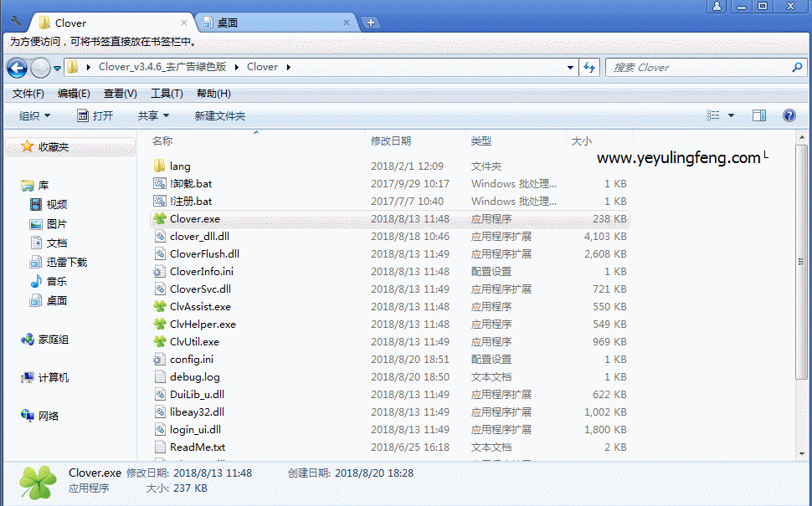Open the 组织 dropdown menu
Viewport: 812px width, 506px height.
tap(34, 115)
